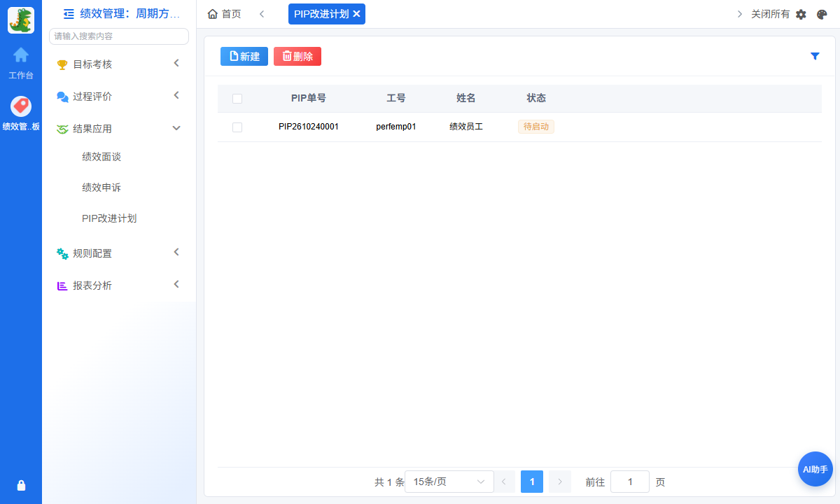Click the menu search input field
This screenshot has width=840, height=504.
point(119,36)
